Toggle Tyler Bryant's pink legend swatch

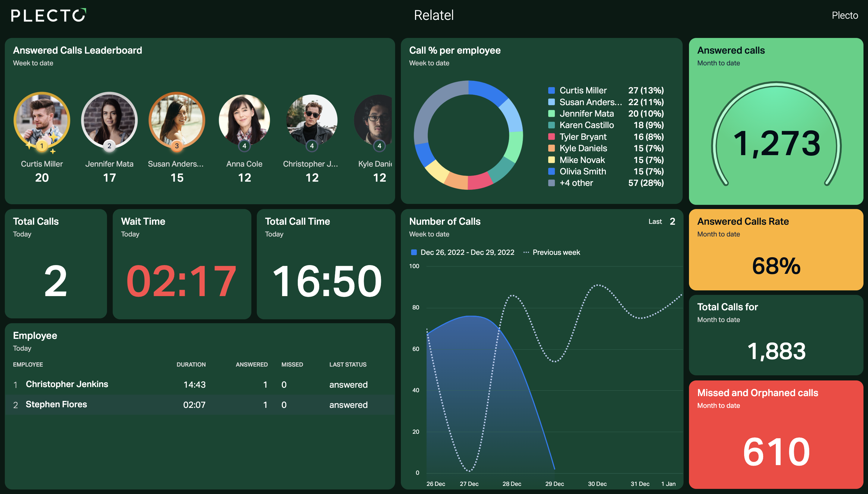click(552, 137)
